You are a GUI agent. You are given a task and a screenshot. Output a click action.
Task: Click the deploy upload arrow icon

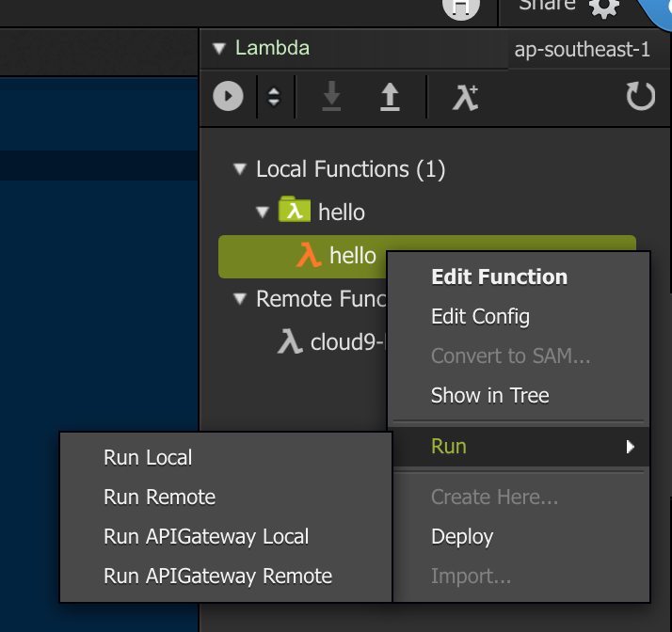(390, 97)
